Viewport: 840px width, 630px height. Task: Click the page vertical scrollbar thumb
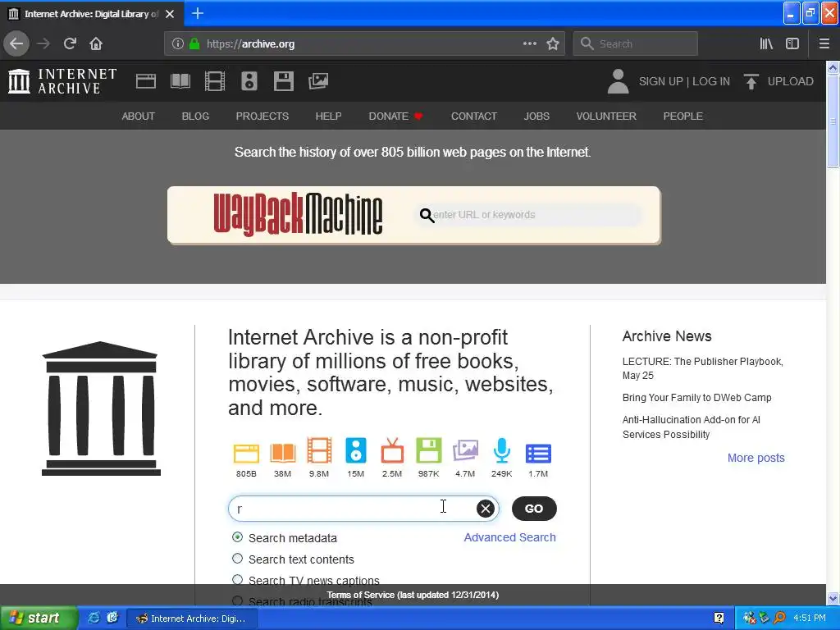pyautogui.click(x=833, y=121)
